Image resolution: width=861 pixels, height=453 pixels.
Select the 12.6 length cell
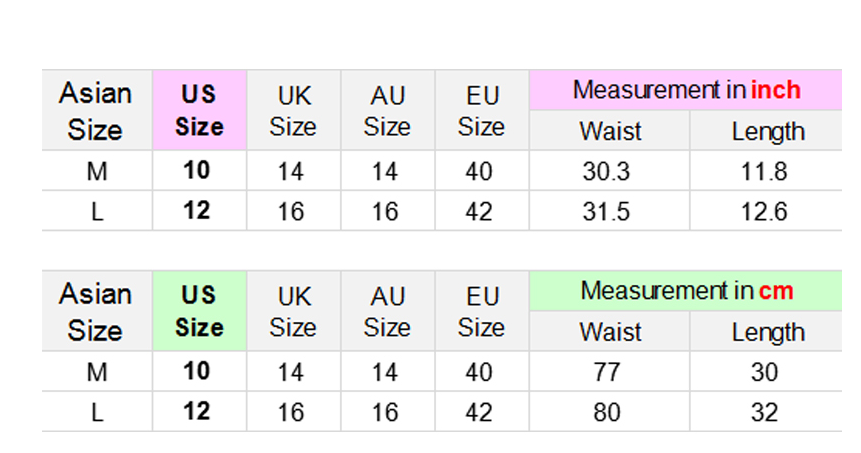tap(765, 211)
